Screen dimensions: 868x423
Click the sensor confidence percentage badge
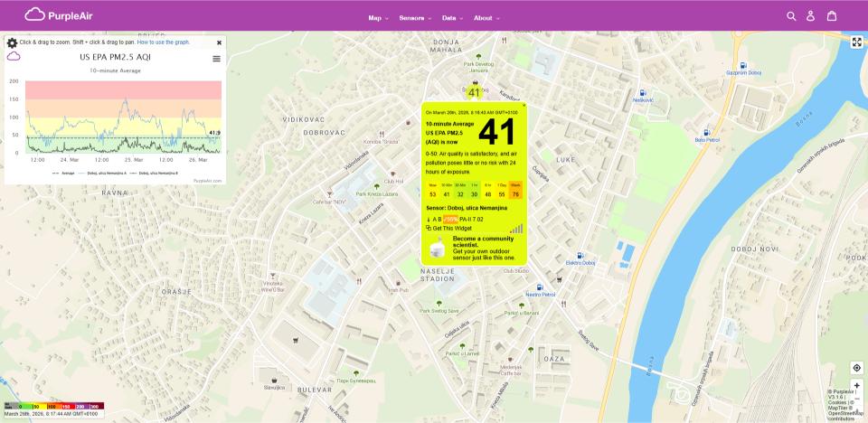[x=450, y=220]
